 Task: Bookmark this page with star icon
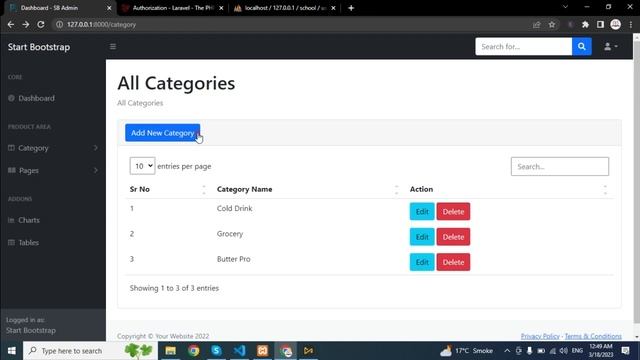pos(552,24)
